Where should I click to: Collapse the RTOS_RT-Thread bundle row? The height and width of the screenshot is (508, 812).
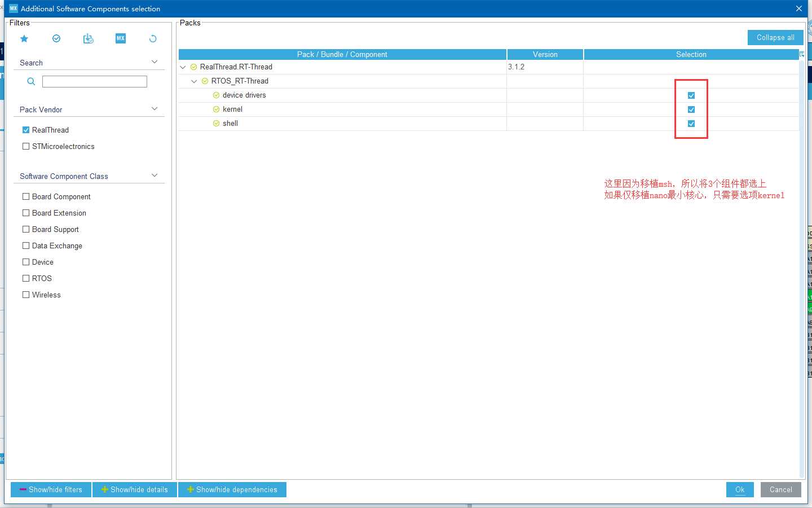click(x=194, y=81)
